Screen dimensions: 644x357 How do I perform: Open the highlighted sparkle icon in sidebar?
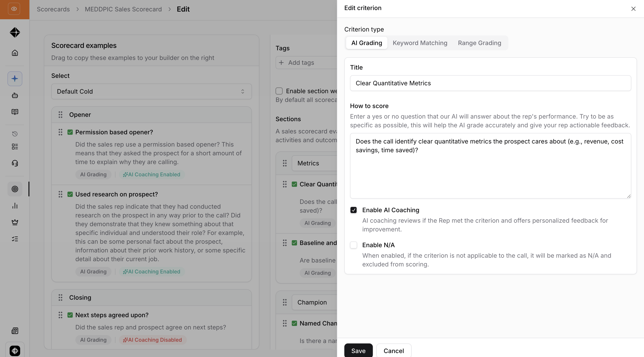point(15,79)
